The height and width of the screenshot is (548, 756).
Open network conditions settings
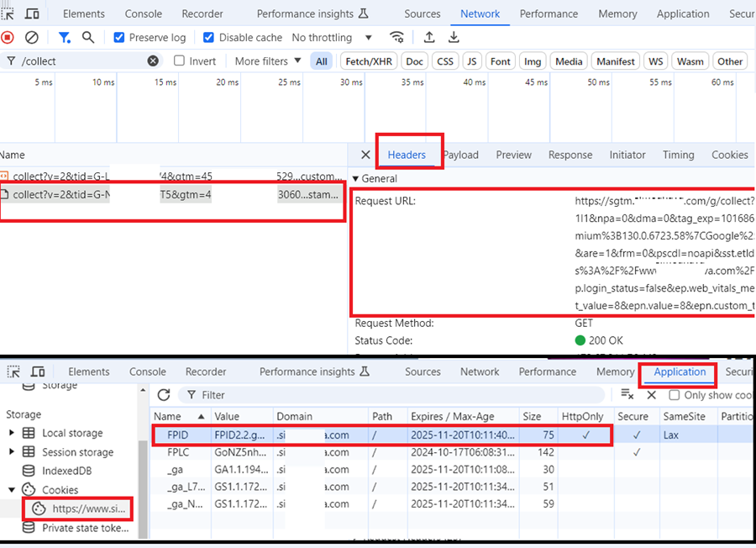(x=397, y=37)
